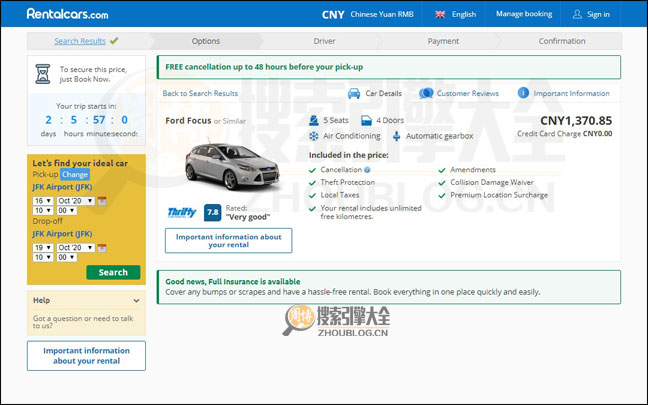Click the Credit Card Charge CNY0.00 text
The image size is (648, 405).
click(565, 134)
